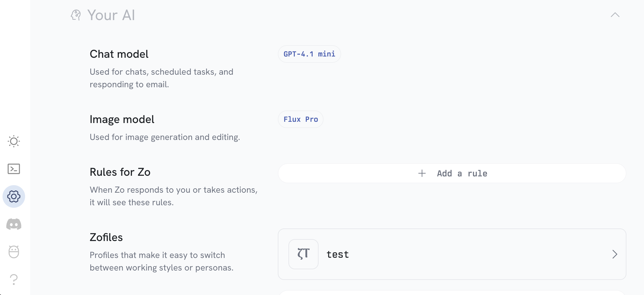Click the robot face icon in sidebar

tap(14, 252)
